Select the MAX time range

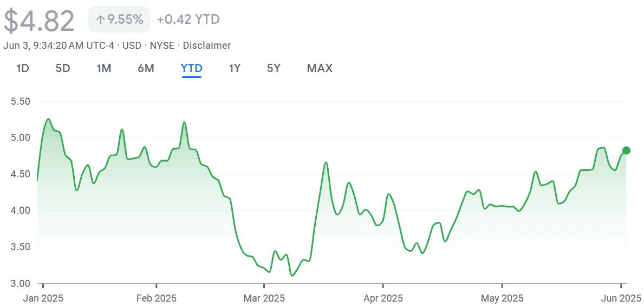point(320,68)
